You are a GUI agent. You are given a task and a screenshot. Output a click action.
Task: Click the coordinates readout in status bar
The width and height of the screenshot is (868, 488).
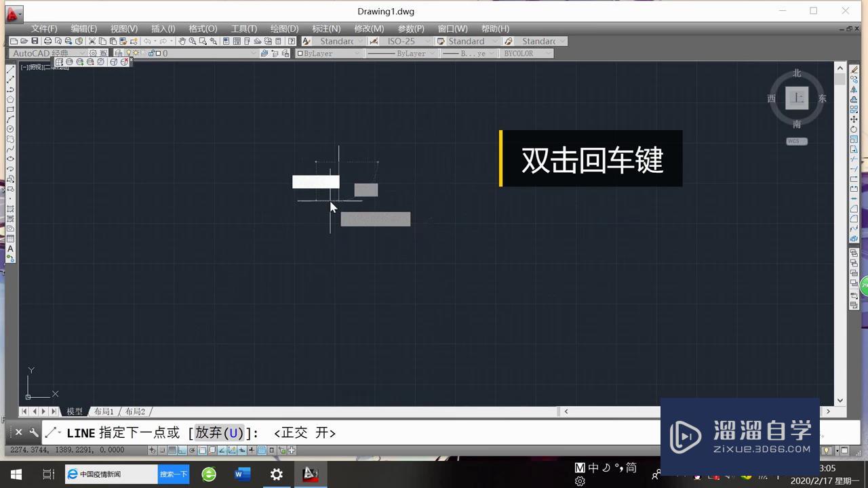tap(67, 450)
